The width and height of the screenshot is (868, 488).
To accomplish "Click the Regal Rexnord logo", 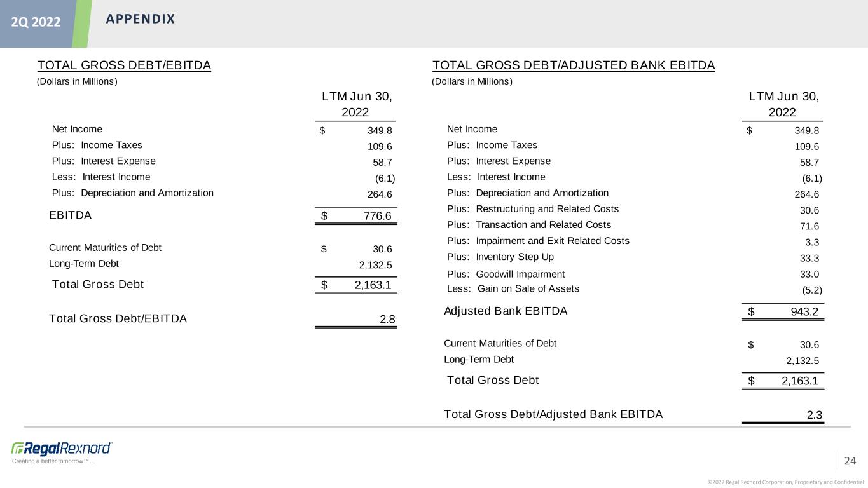I will pos(62,447).
